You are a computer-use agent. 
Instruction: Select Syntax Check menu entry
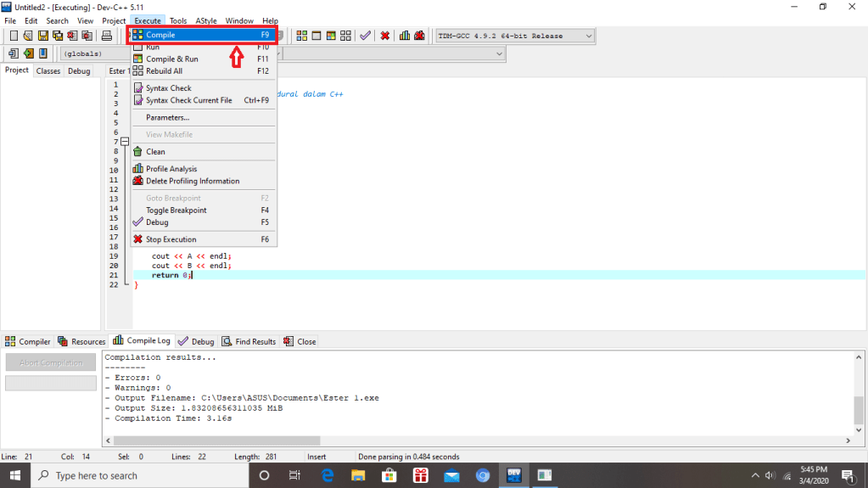pyautogui.click(x=168, y=88)
